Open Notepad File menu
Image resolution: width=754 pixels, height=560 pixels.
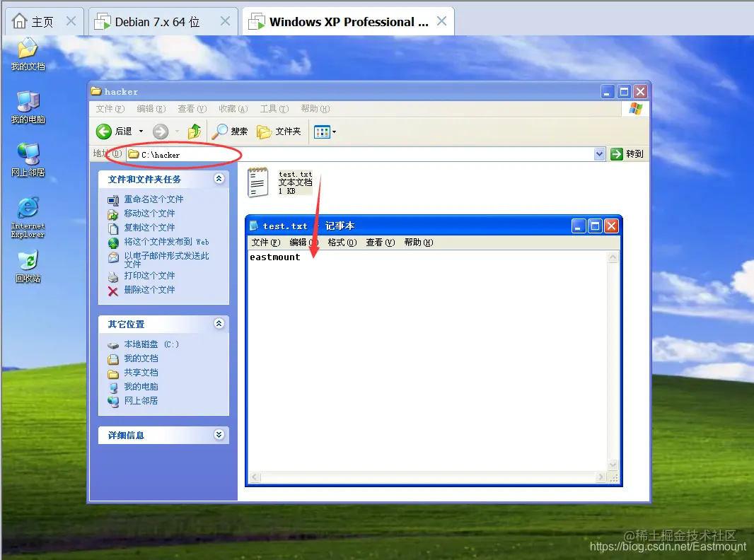pyautogui.click(x=265, y=243)
